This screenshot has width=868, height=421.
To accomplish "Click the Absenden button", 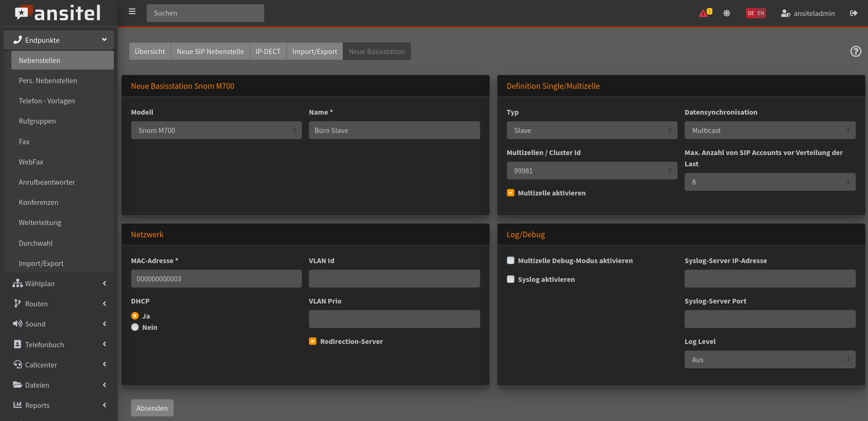I will coord(152,408).
